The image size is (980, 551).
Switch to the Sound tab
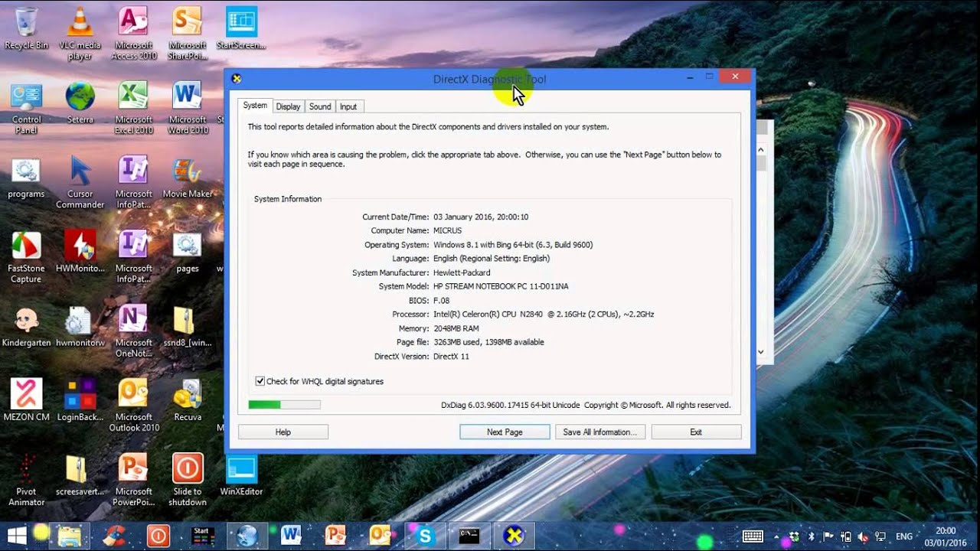point(320,106)
